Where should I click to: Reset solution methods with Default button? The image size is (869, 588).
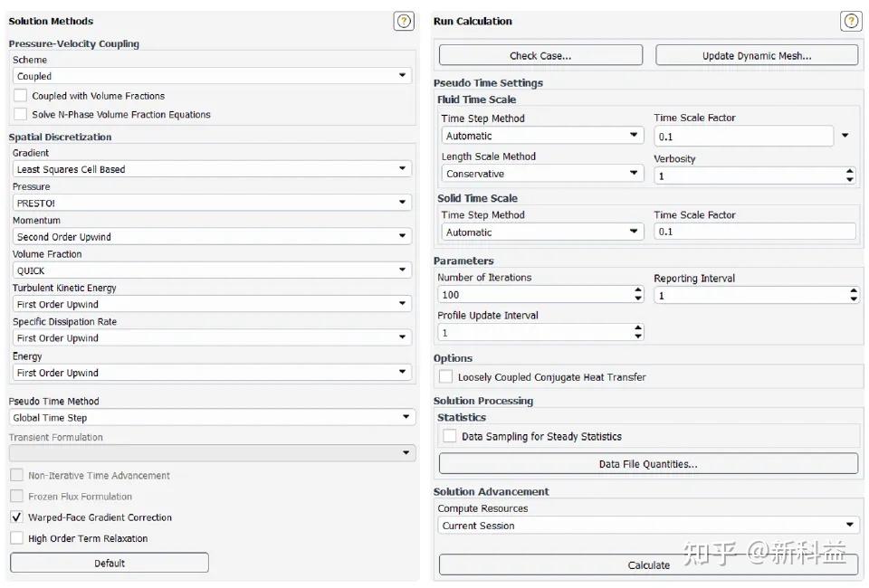(110, 564)
